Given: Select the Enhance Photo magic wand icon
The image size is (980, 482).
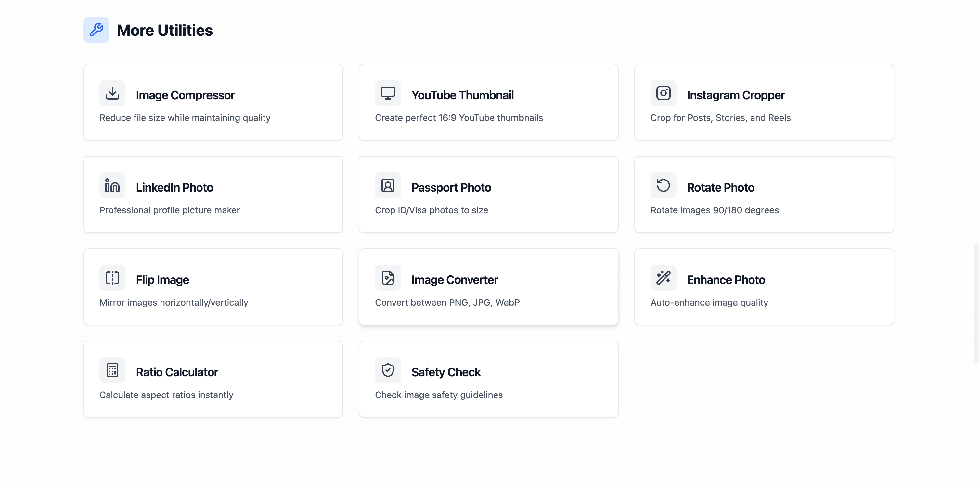Looking at the screenshot, I should click(663, 277).
